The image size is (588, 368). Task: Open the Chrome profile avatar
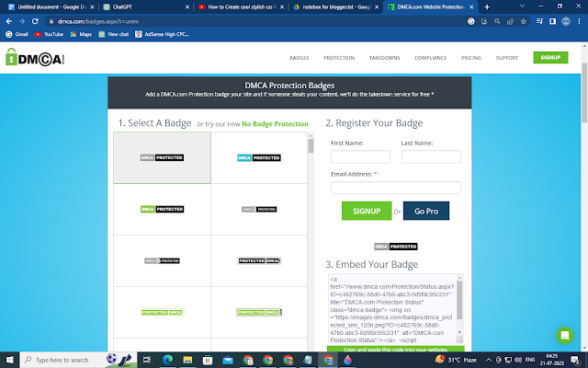[x=566, y=21]
